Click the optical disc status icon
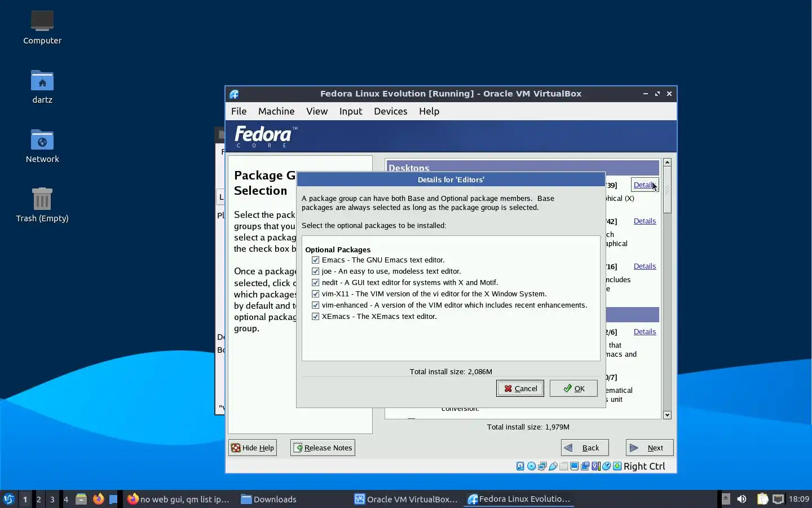 [x=531, y=466]
